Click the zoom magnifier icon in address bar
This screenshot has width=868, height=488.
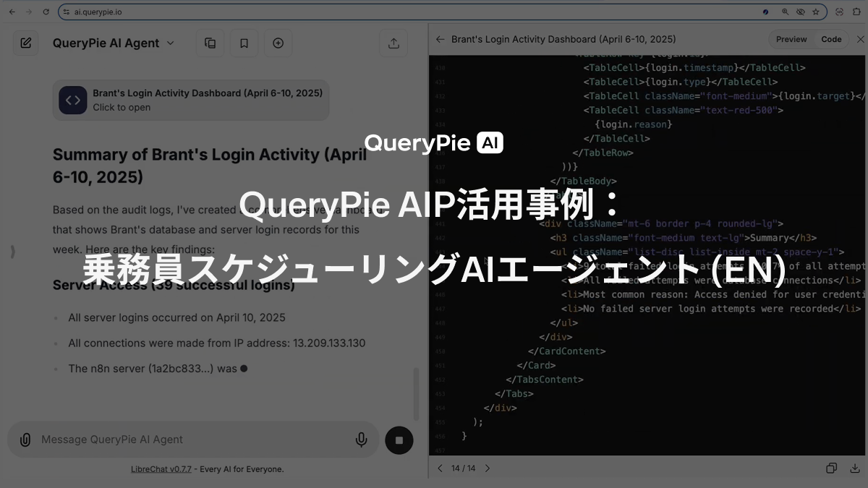[785, 12]
